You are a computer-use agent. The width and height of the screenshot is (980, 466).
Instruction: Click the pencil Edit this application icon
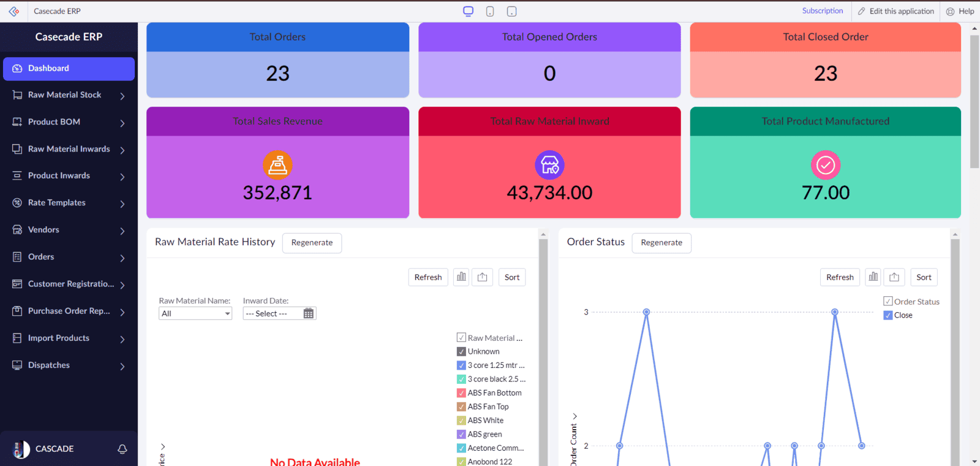click(x=862, y=11)
